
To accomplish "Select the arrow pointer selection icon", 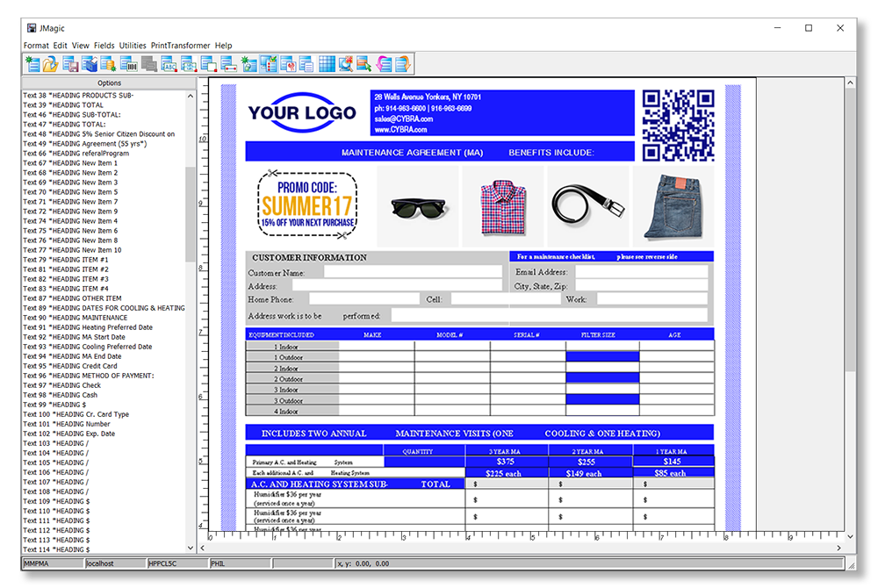I will pyautogui.click(x=364, y=65).
